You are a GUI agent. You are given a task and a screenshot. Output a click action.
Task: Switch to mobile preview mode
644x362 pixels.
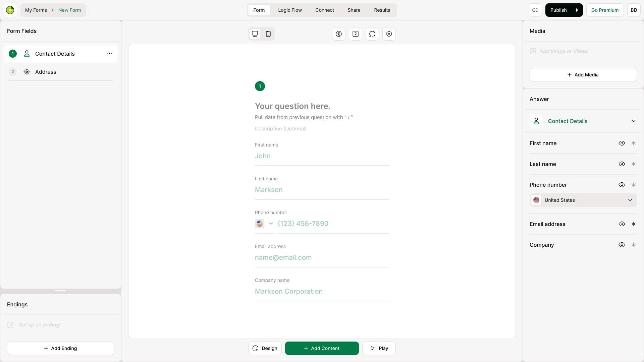click(268, 34)
